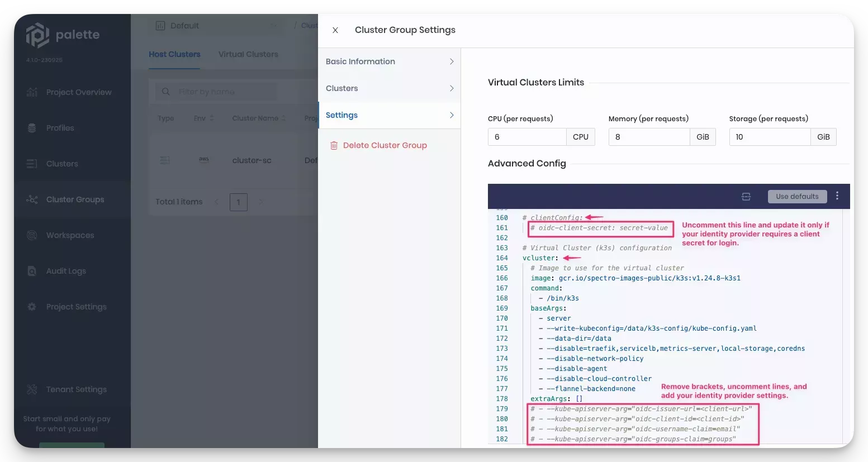Switch to the Virtual Clusters tab
The width and height of the screenshot is (868, 462).
pyautogui.click(x=248, y=54)
